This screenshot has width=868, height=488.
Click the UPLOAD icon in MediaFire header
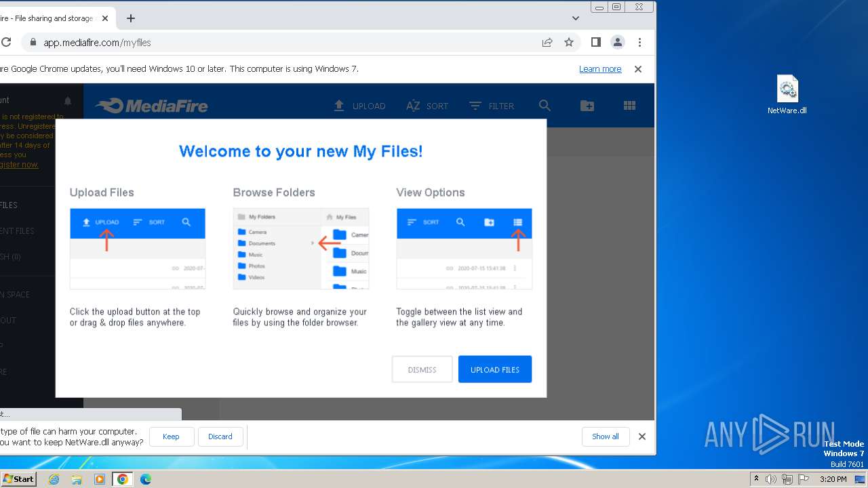pos(359,106)
